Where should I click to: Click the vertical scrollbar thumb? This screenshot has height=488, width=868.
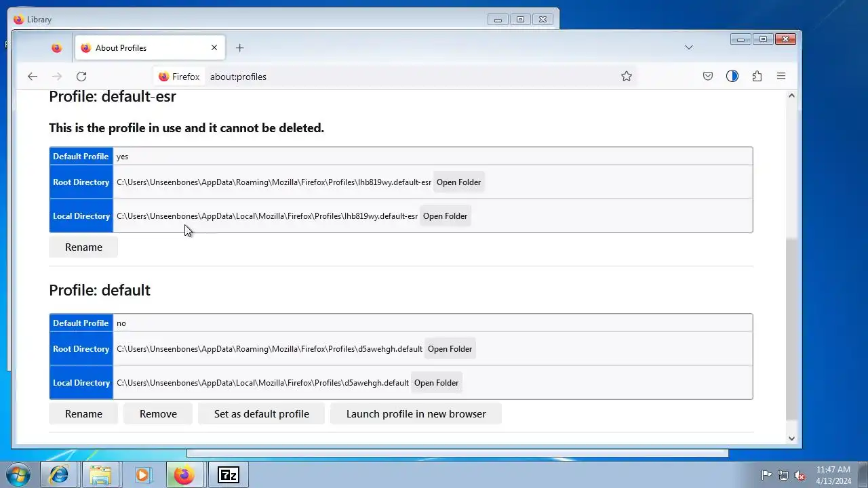791,329
